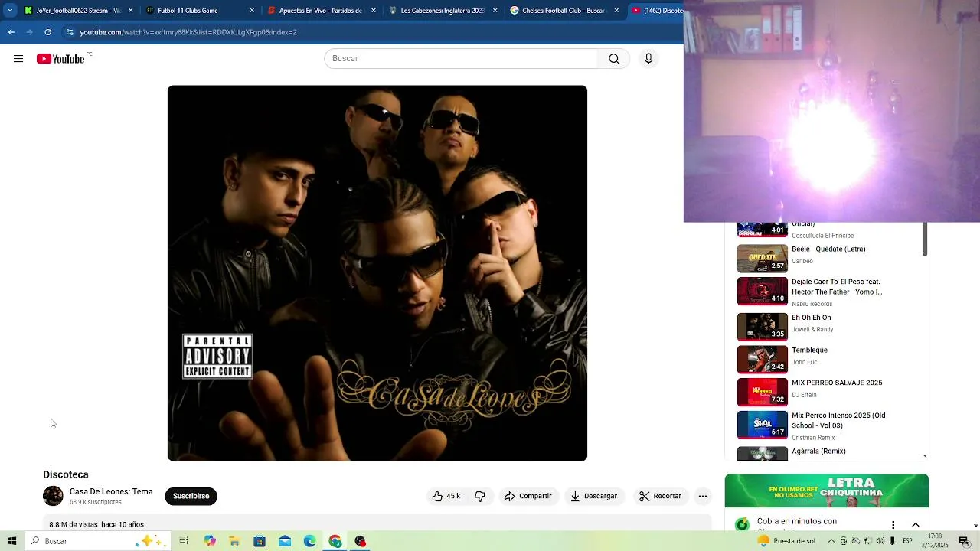Open Microsoft Edge from the taskbar
Image resolution: width=980 pixels, height=551 pixels.
310,541
